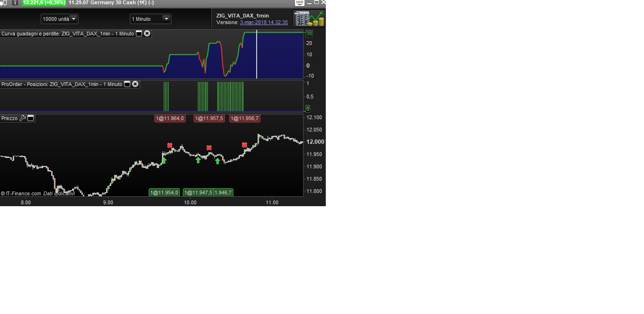Click the red 1@11.956,7 order label

click(x=244, y=118)
